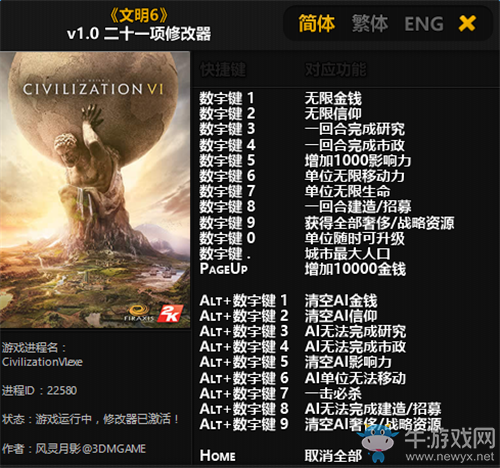Select 增加10000金钱 option

pyautogui.click(x=355, y=269)
